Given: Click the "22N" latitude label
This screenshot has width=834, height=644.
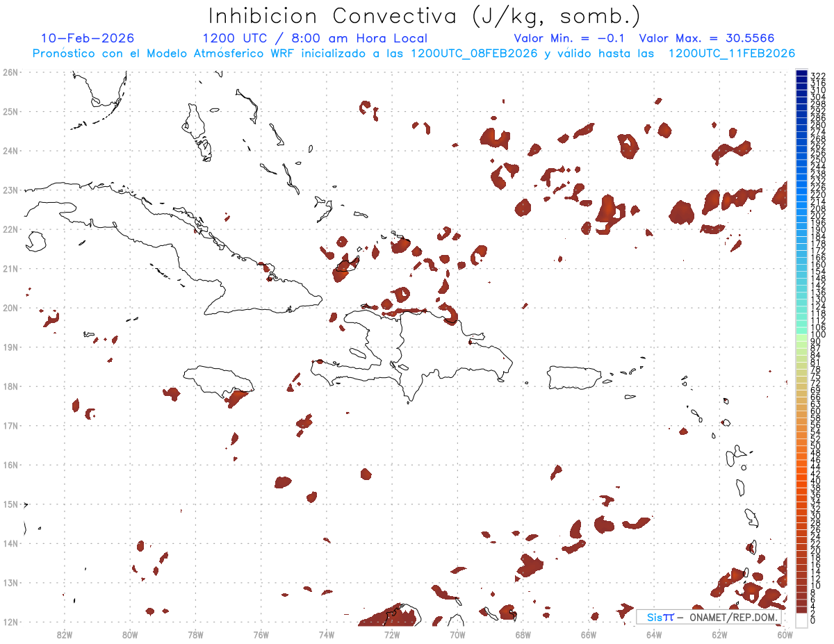Looking at the screenshot, I should click(x=10, y=229).
